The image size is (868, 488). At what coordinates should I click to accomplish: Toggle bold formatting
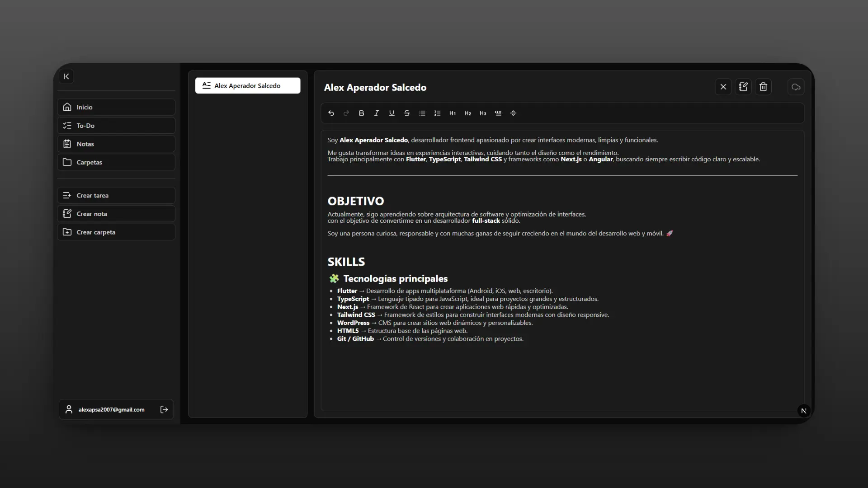[361, 113]
